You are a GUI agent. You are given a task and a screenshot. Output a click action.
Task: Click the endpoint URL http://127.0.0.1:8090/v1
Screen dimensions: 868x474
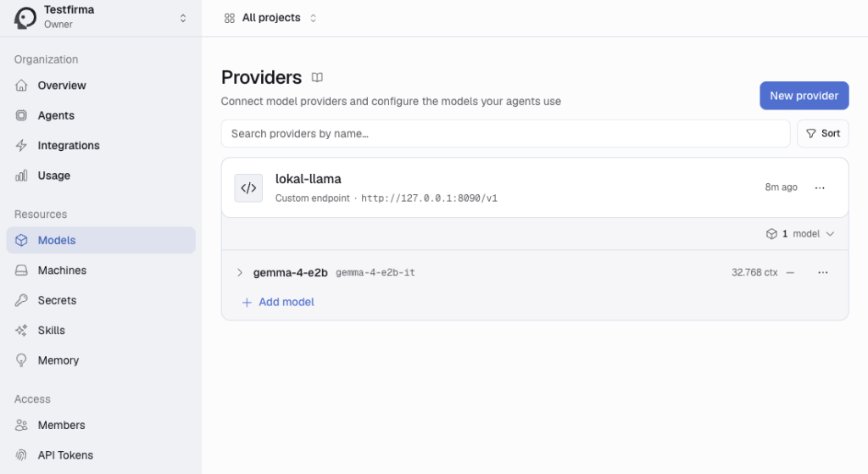point(429,198)
